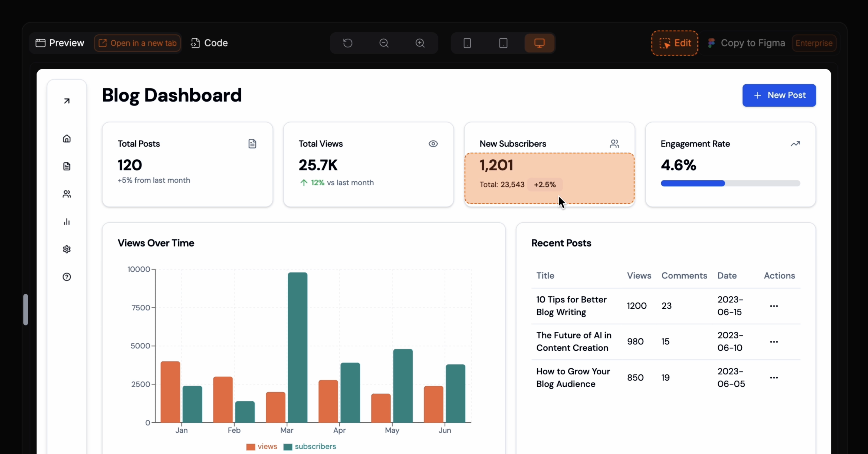Open the sidebar settings gear icon
The width and height of the screenshot is (868, 454).
coord(67,249)
